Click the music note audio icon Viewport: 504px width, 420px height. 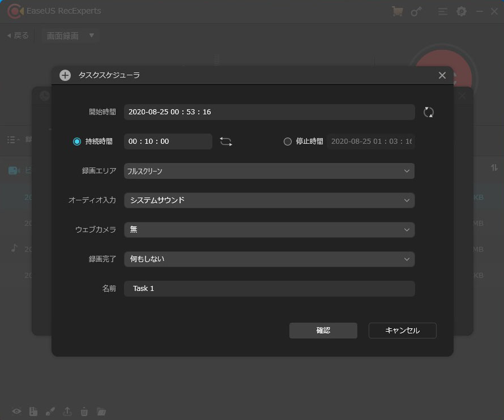click(14, 248)
